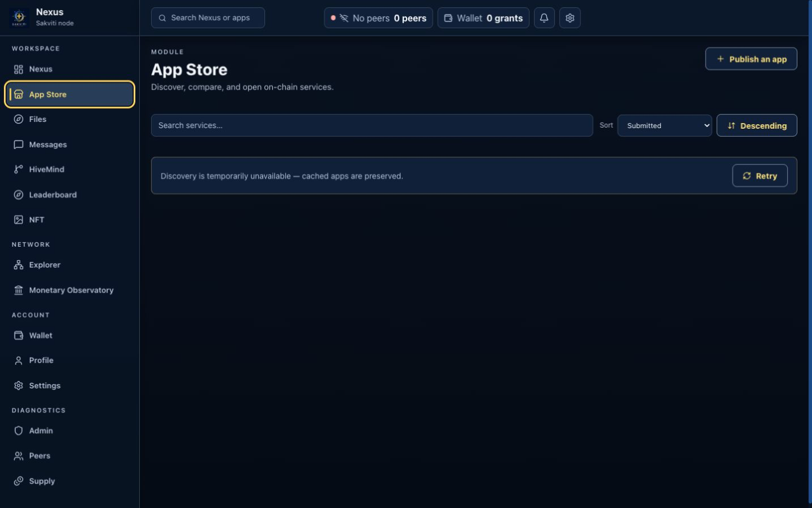Click the Wallet 0 grants badge text
The height and width of the screenshot is (508, 812).
[x=489, y=18]
